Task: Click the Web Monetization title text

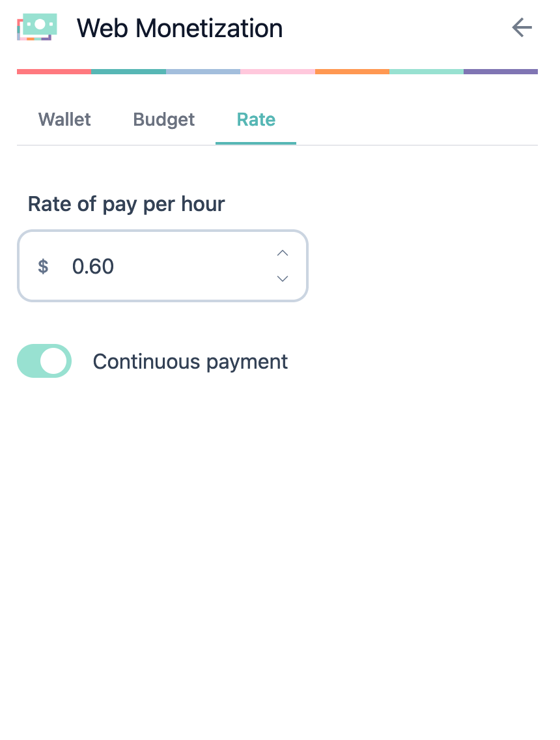Action: (x=180, y=27)
